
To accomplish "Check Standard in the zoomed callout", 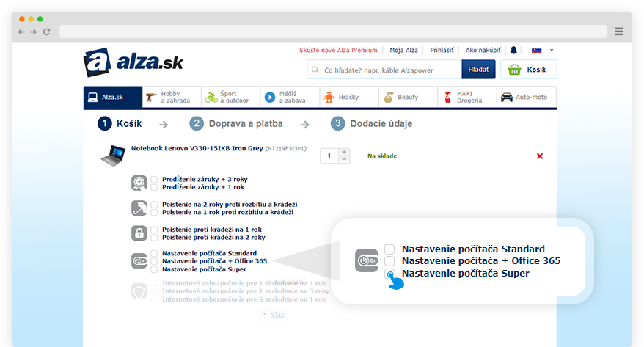I will pos(389,249).
